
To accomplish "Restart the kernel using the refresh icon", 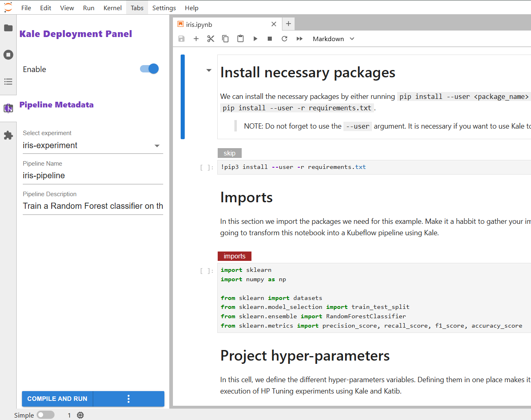I will click(284, 39).
